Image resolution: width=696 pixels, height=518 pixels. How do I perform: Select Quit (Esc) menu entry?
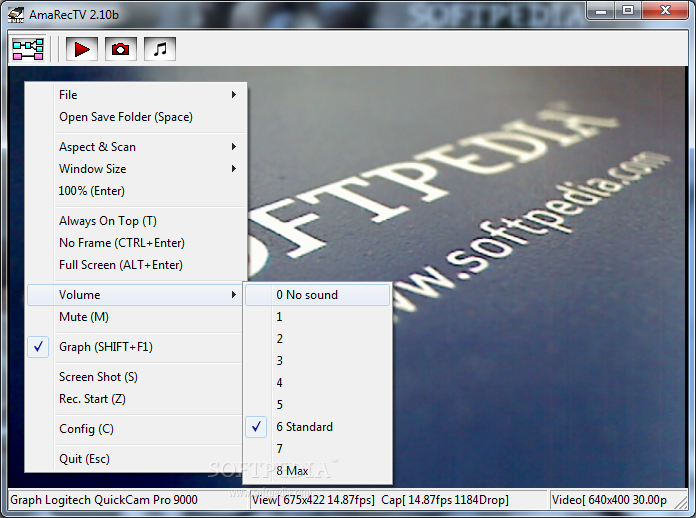tap(135, 459)
